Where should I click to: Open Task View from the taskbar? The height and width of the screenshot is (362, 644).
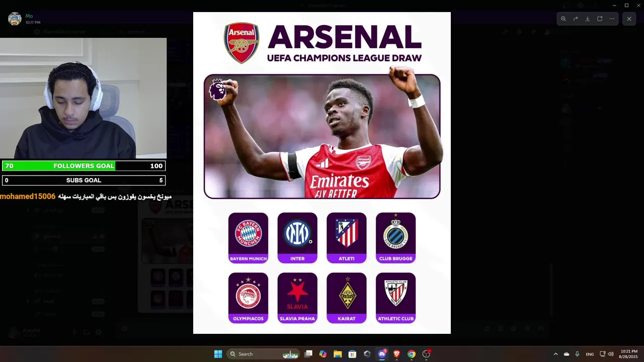tap(308, 354)
